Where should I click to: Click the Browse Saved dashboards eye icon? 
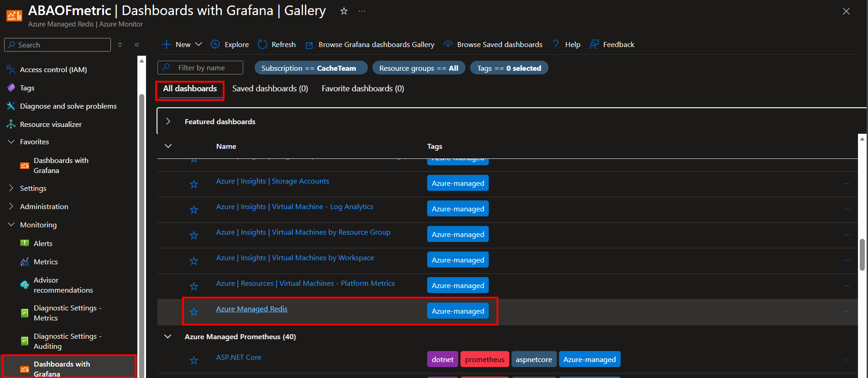448,44
